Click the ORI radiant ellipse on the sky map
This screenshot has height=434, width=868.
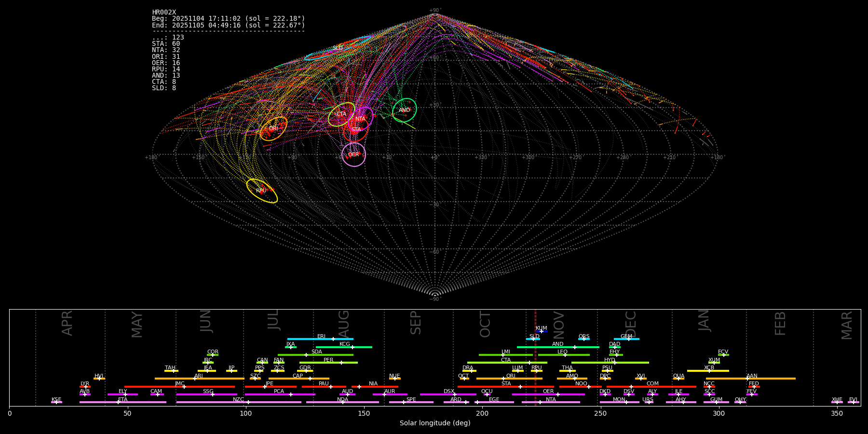tap(273, 129)
